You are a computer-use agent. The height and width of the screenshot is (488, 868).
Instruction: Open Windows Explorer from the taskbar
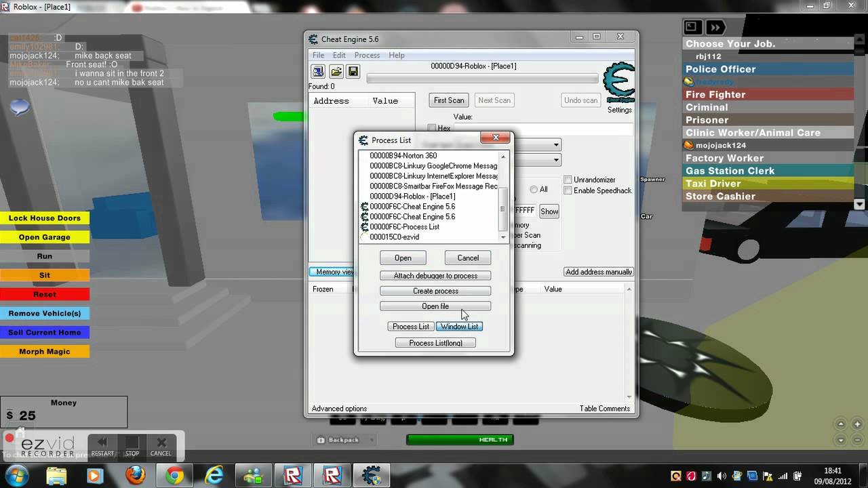tap(57, 475)
